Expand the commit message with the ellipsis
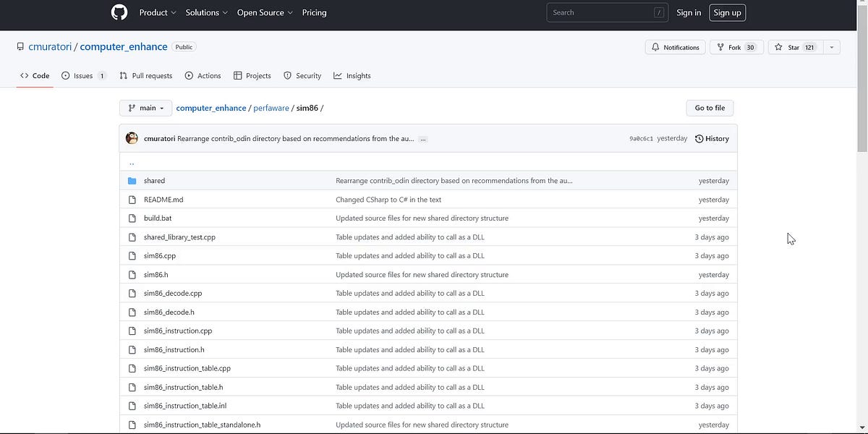This screenshot has height=434, width=868. 422,138
